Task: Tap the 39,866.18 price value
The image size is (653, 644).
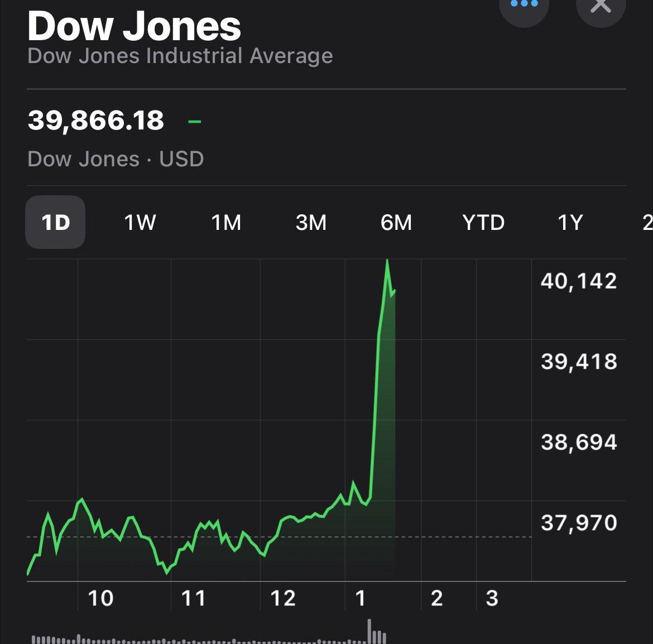Action: [x=96, y=121]
